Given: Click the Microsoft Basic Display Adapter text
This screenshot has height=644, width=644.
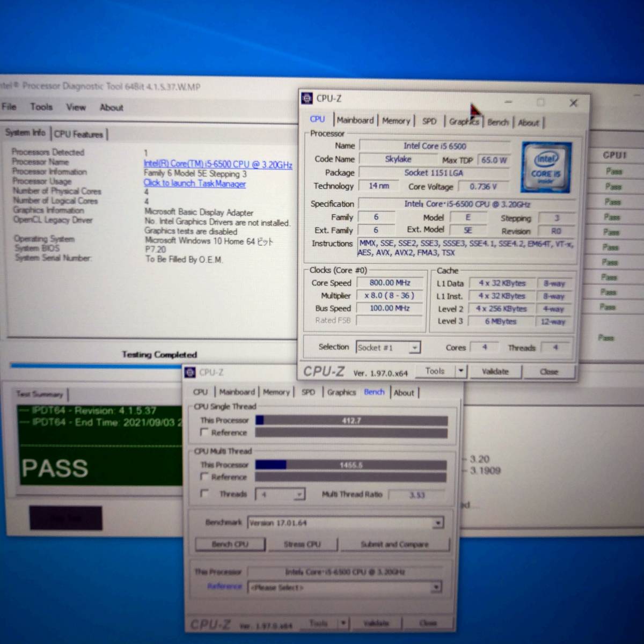Looking at the screenshot, I should point(199,212).
